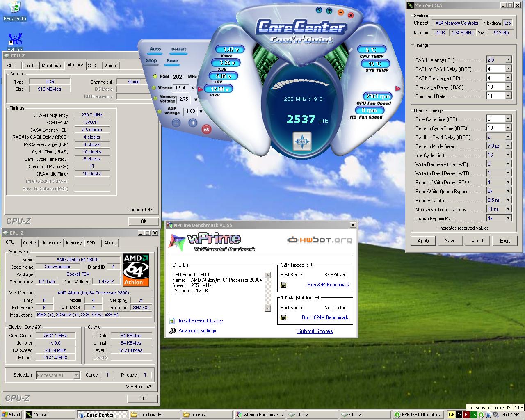Click the red ok button in CoreCenter
Image resolution: width=525 pixels, height=420 pixels.
(x=206, y=129)
